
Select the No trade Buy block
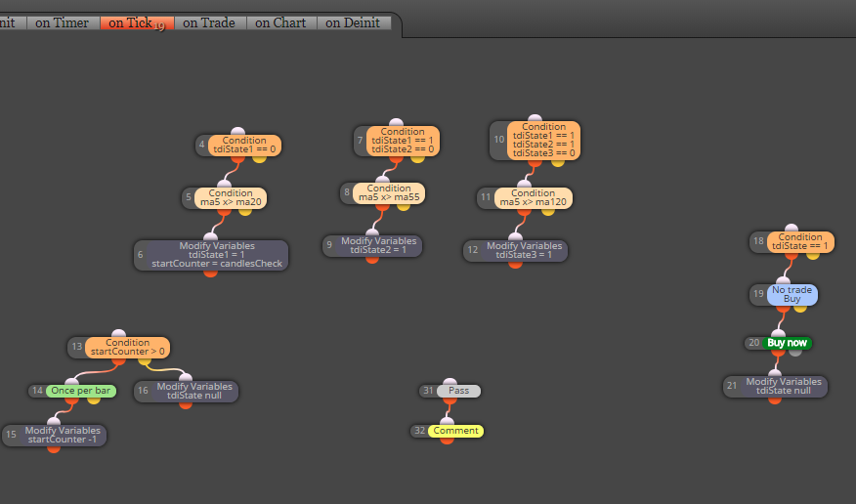792,295
